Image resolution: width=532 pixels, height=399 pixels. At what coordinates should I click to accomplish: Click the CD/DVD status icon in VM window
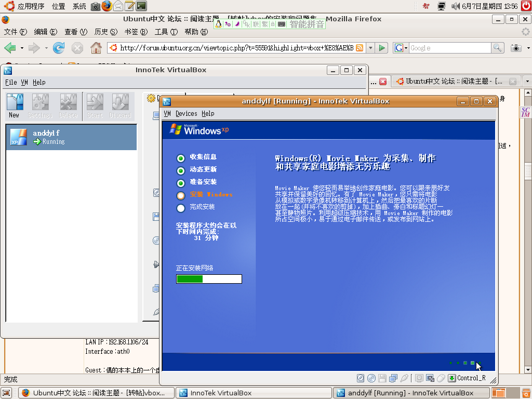371,378
